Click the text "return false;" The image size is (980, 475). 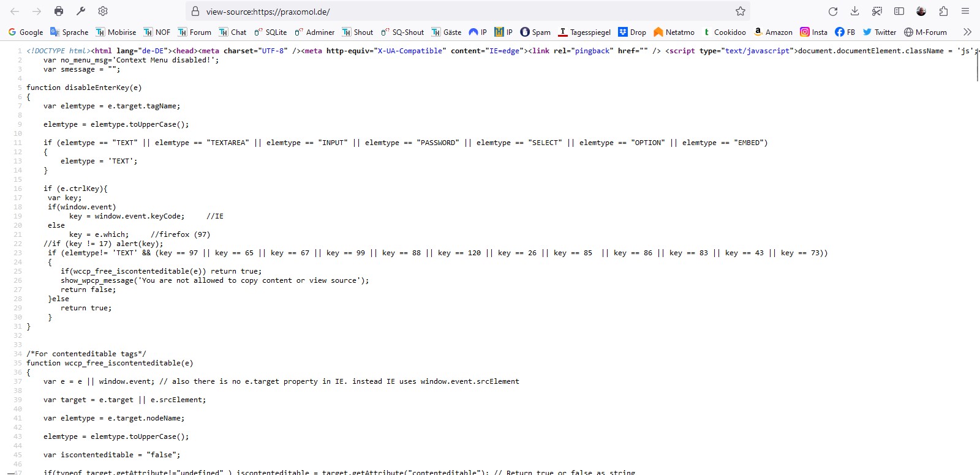click(x=88, y=290)
